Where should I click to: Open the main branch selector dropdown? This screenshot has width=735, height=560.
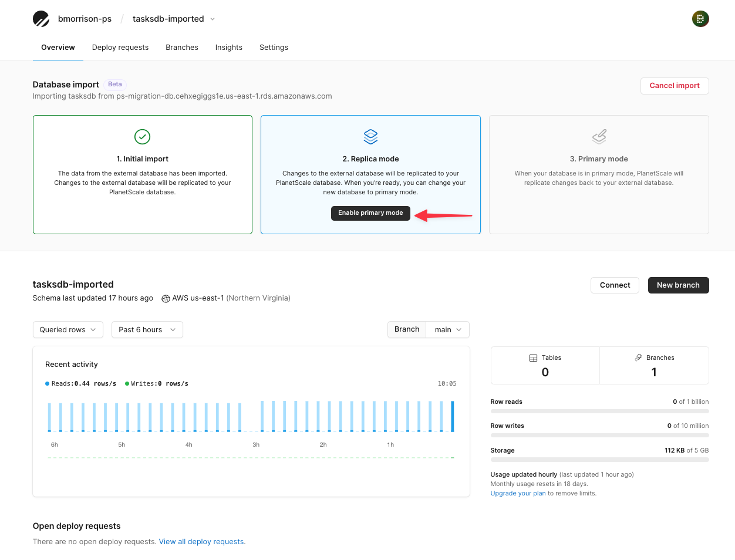click(448, 330)
